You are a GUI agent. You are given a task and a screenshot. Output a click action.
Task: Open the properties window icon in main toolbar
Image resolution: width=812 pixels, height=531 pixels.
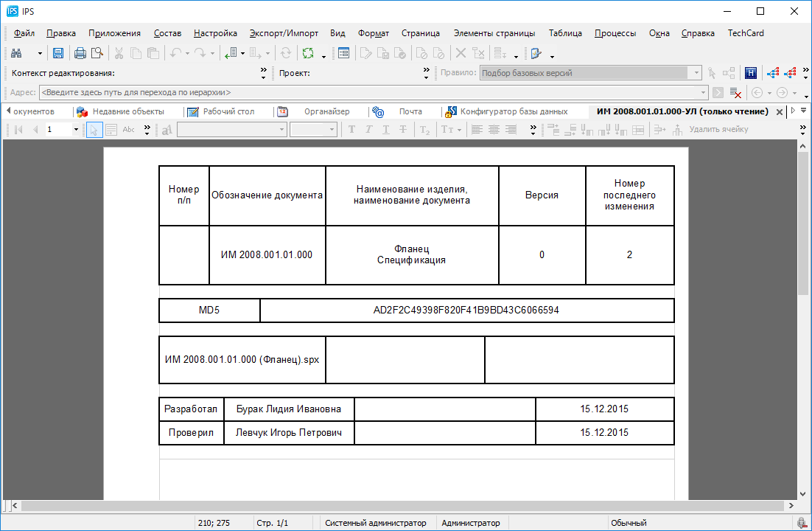[343, 53]
